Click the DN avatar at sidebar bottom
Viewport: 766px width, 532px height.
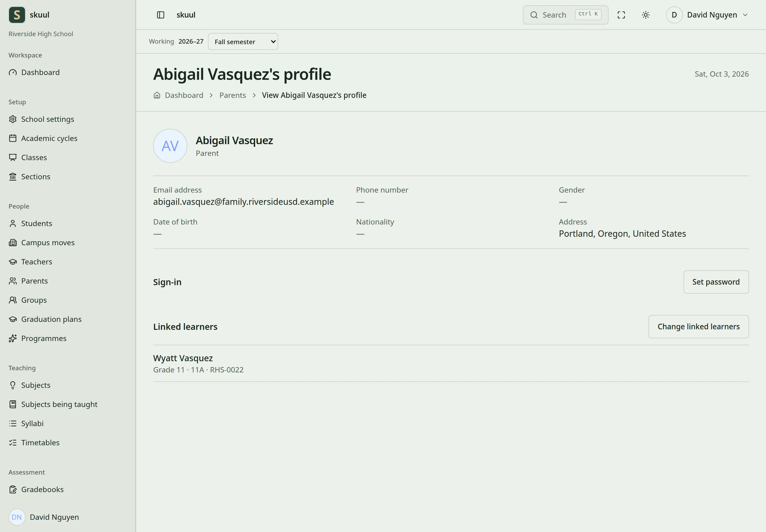(17, 517)
